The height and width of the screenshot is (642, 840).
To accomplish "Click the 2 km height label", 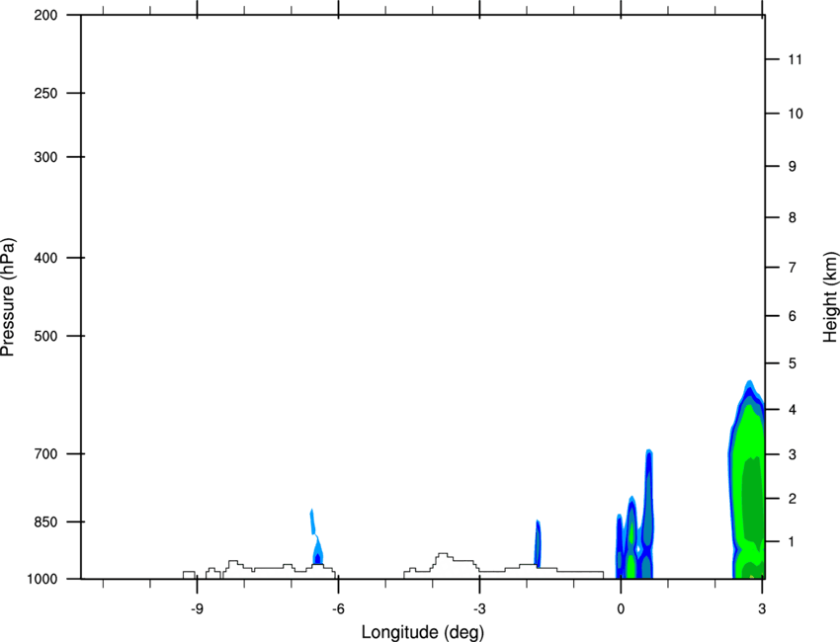I will tap(793, 499).
